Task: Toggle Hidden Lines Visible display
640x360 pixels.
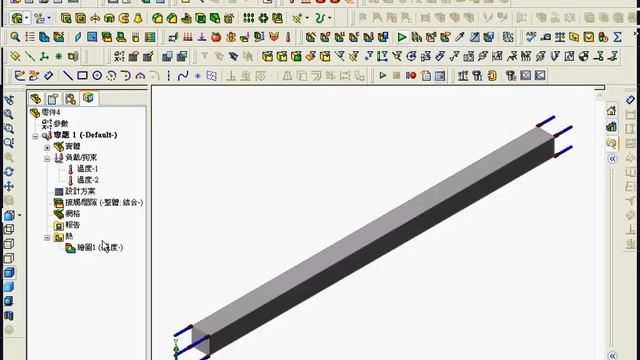Action: coord(9,244)
